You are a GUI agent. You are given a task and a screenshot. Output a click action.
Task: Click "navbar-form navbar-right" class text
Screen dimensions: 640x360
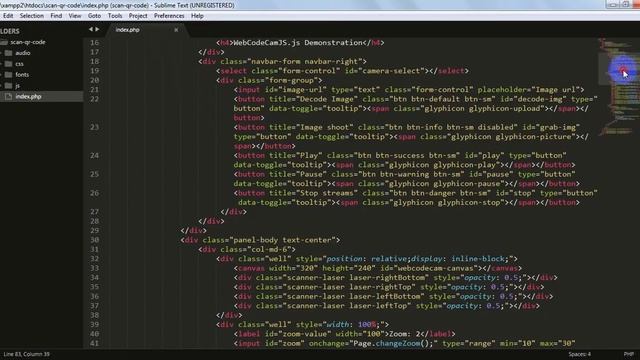coord(304,61)
